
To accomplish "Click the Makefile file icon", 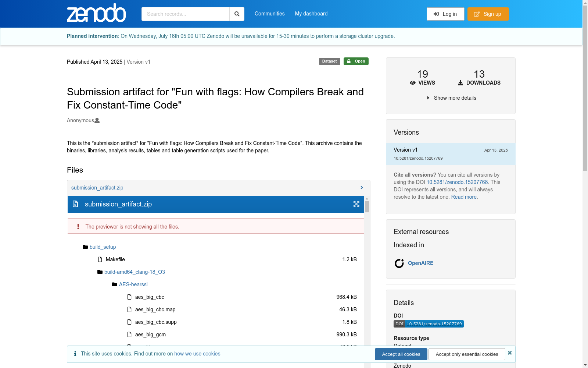I will tap(100, 259).
